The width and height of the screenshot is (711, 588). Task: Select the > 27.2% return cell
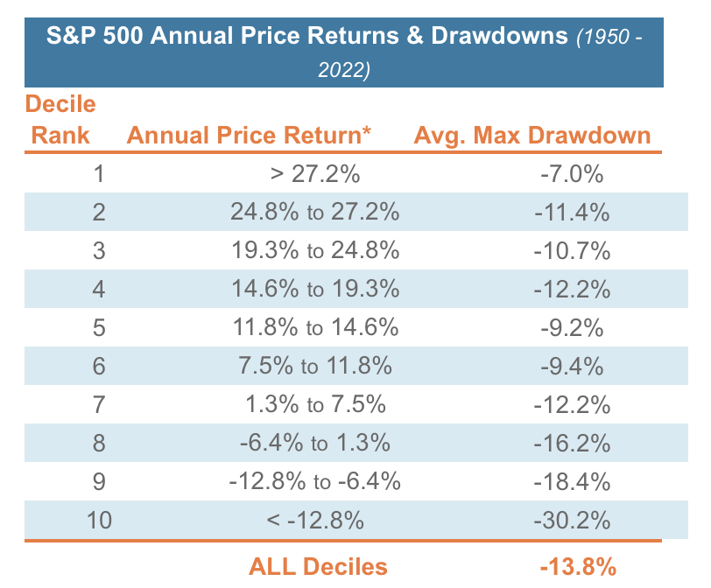tap(316, 174)
